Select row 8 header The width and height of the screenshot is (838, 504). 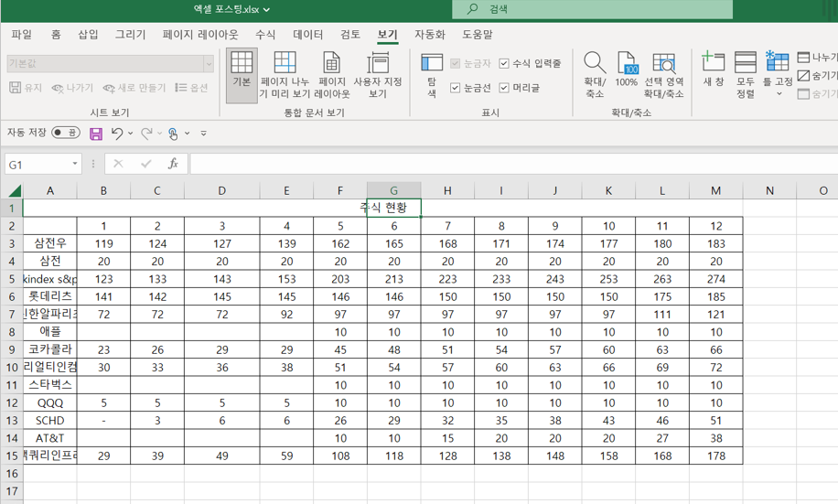click(x=12, y=332)
